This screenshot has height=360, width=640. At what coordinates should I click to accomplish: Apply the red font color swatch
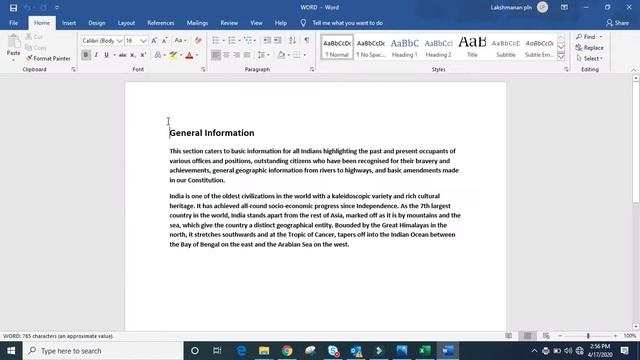[189, 55]
